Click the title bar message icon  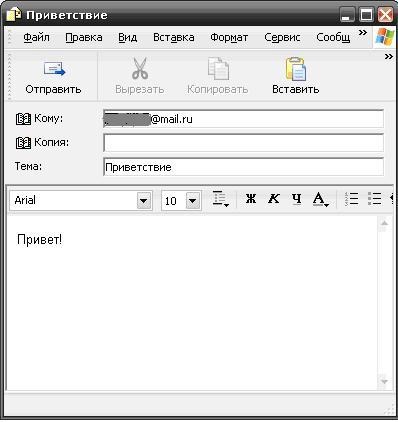click(x=13, y=15)
